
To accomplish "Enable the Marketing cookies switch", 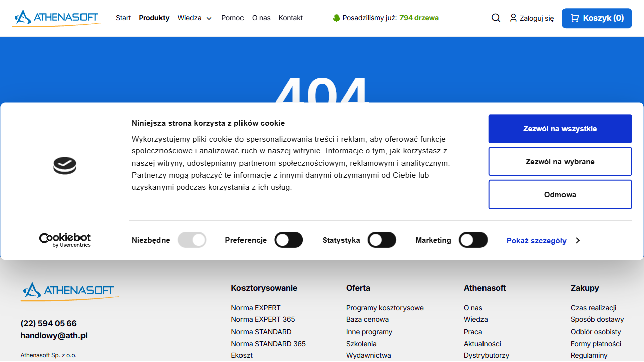I will [x=473, y=240].
